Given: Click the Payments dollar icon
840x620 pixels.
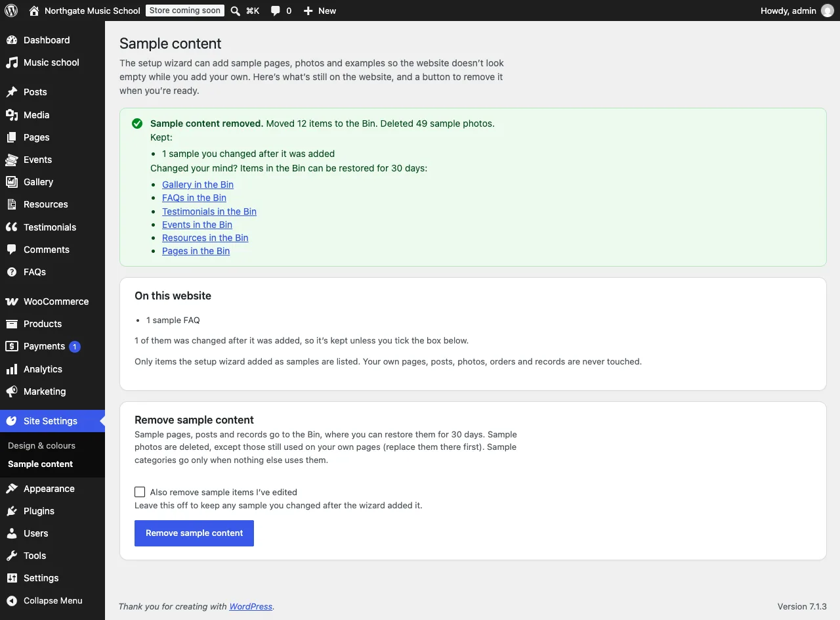Looking at the screenshot, I should [12, 346].
